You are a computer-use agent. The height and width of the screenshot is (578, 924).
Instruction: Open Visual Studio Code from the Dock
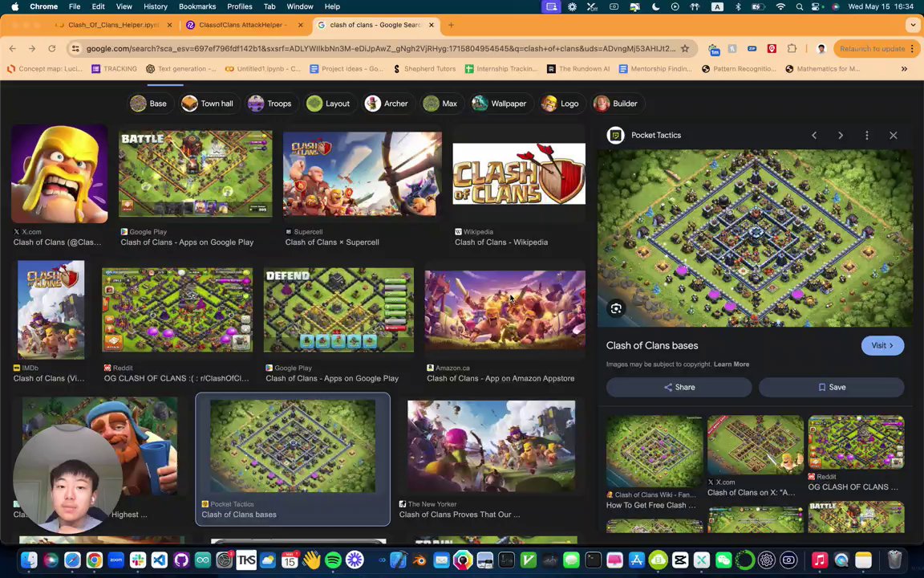(160, 560)
